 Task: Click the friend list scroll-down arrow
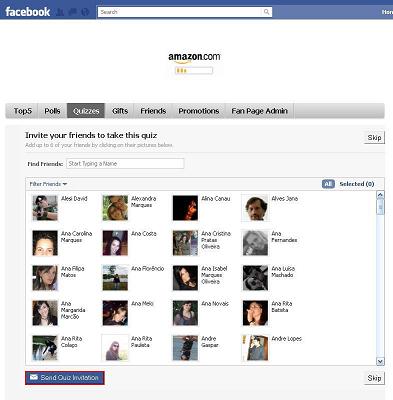[x=380, y=361]
